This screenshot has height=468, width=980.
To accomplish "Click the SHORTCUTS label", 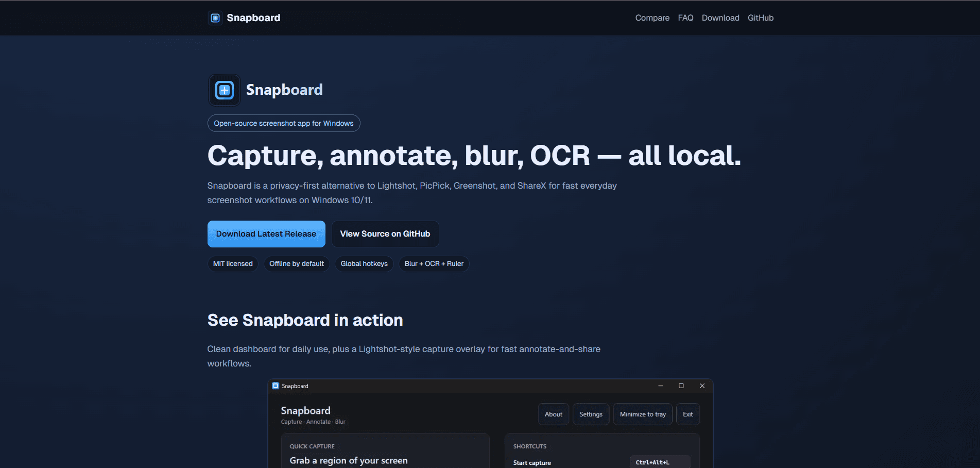I will pyautogui.click(x=530, y=446).
